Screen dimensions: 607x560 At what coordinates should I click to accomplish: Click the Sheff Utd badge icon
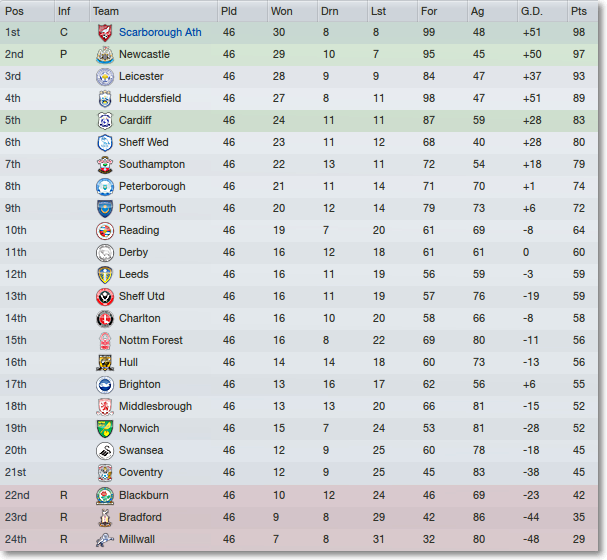click(105, 296)
